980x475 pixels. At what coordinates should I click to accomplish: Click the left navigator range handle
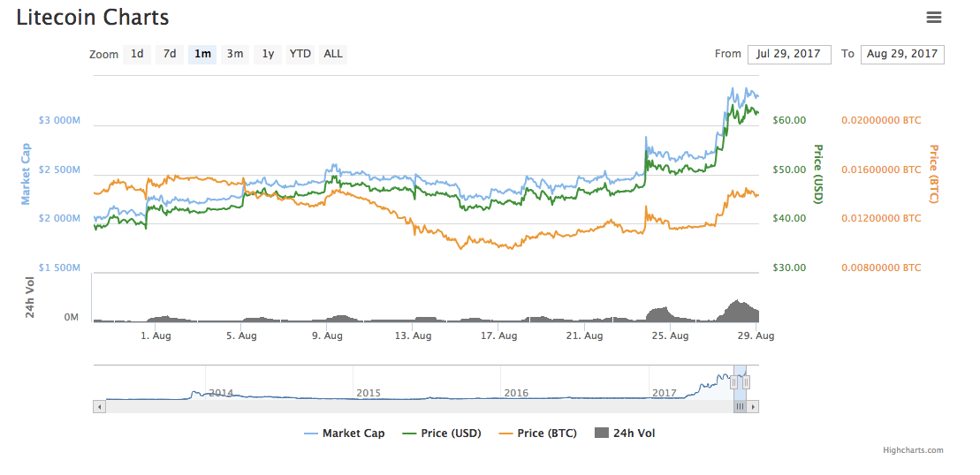pos(733,382)
